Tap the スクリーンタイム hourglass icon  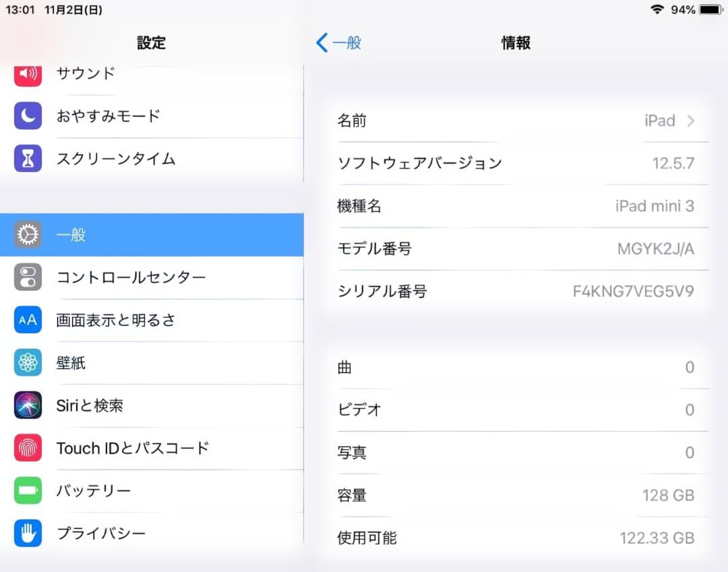pyautogui.click(x=27, y=159)
